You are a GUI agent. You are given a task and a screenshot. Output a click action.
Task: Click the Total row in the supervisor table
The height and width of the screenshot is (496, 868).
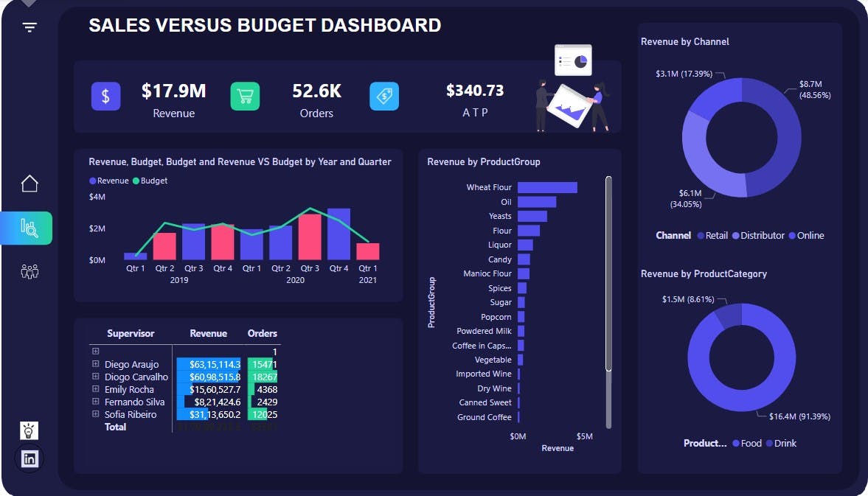click(x=115, y=427)
